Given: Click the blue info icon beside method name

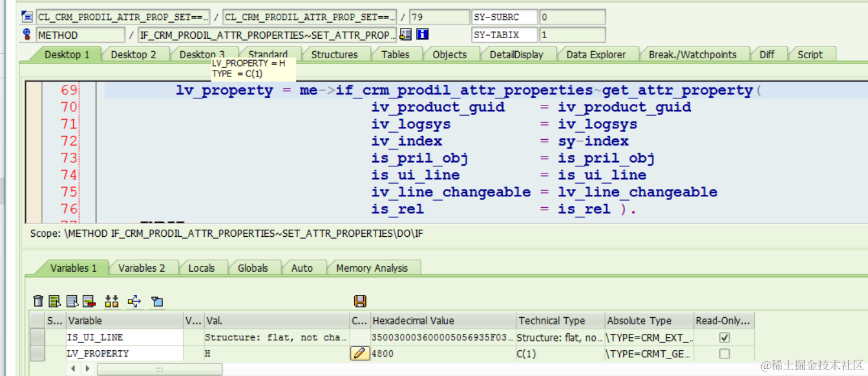Looking at the screenshot, I should coord(422,34).
